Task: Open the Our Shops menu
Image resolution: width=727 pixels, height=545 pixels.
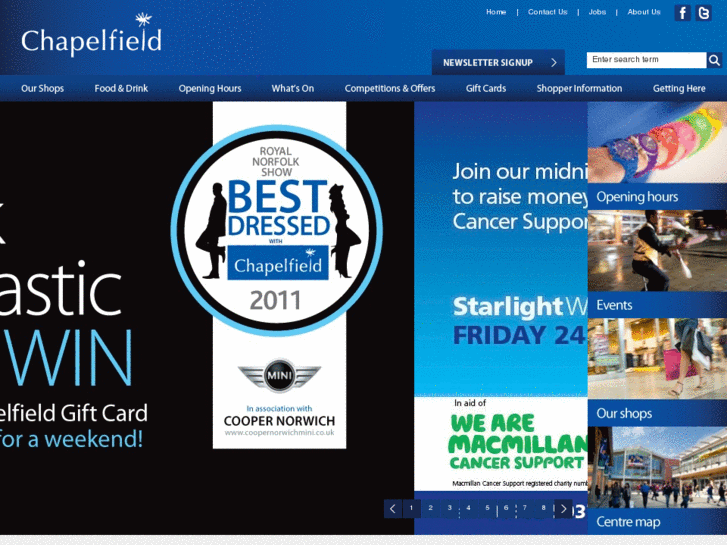Action: 42,89
